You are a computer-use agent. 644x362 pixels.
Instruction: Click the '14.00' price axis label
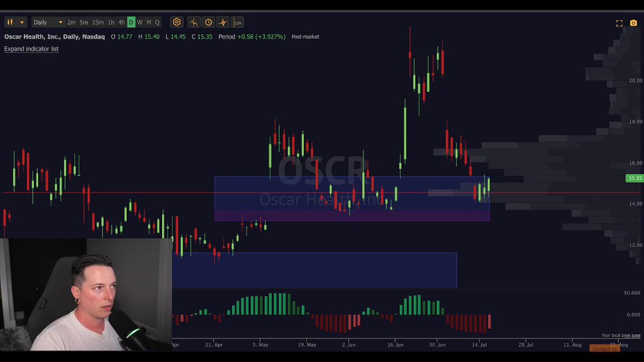[x=635, y=204]
